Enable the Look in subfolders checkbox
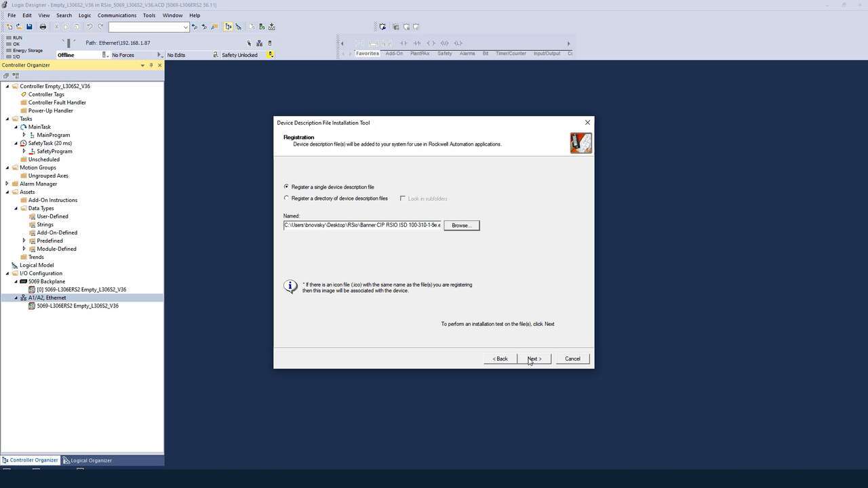 pos(403,198)
